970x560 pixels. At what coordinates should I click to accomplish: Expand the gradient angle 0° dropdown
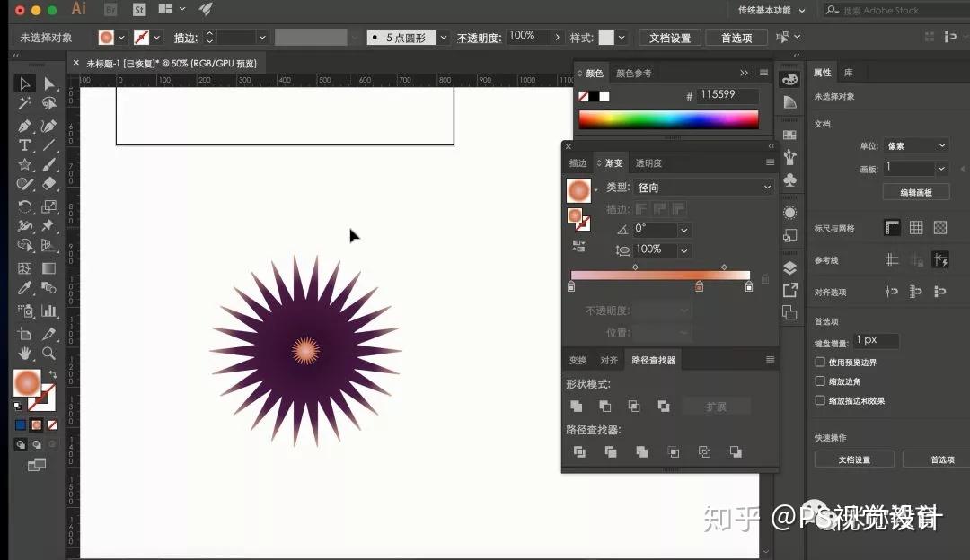[x=683, y=230]
